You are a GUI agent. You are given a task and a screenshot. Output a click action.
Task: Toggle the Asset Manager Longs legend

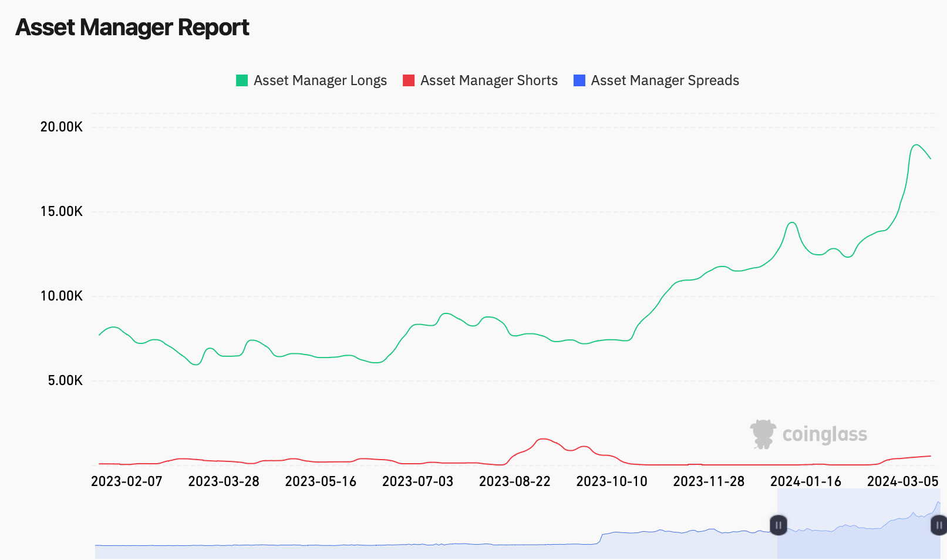[x=311, y=80]
